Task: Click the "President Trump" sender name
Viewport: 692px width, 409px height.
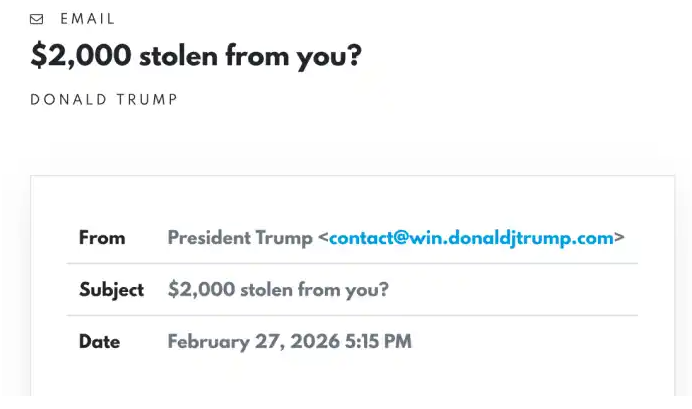Action: click(x=239, y=238)
